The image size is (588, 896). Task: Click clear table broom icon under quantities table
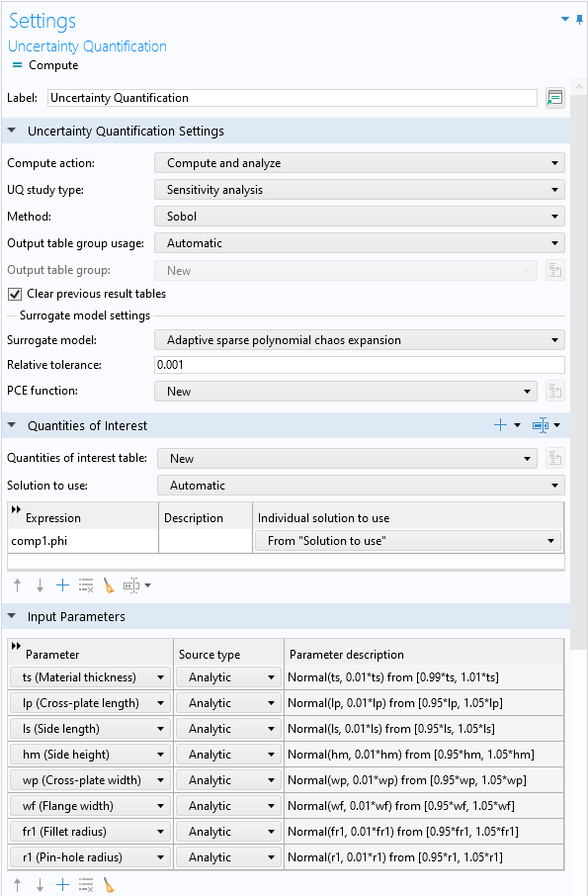coord(109,585)
